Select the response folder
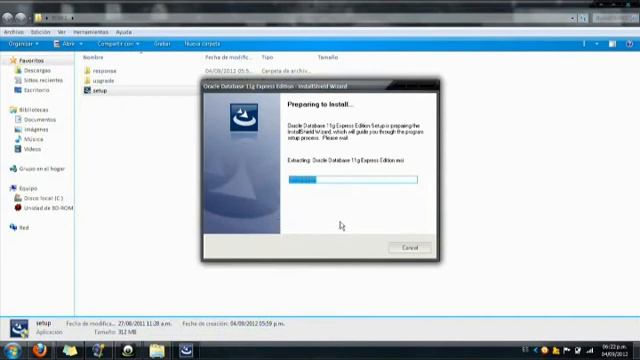The image size is (640, 360). pos(104,71)
